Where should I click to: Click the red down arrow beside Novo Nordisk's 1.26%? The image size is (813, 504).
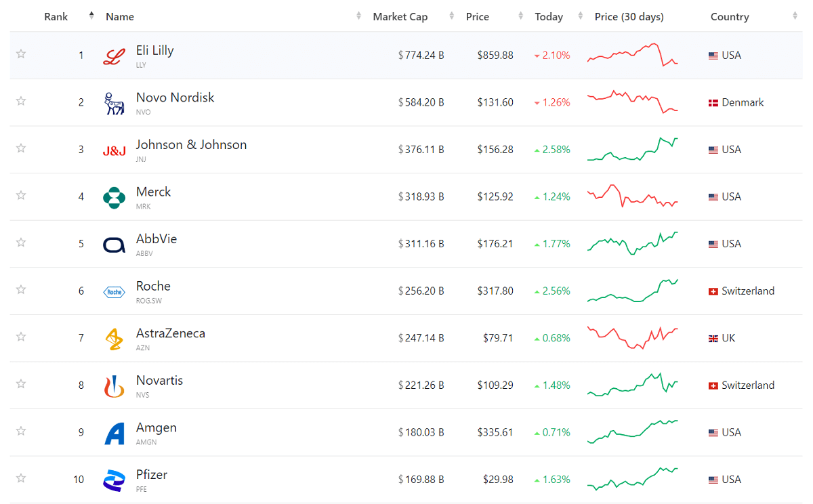[537, 103]
